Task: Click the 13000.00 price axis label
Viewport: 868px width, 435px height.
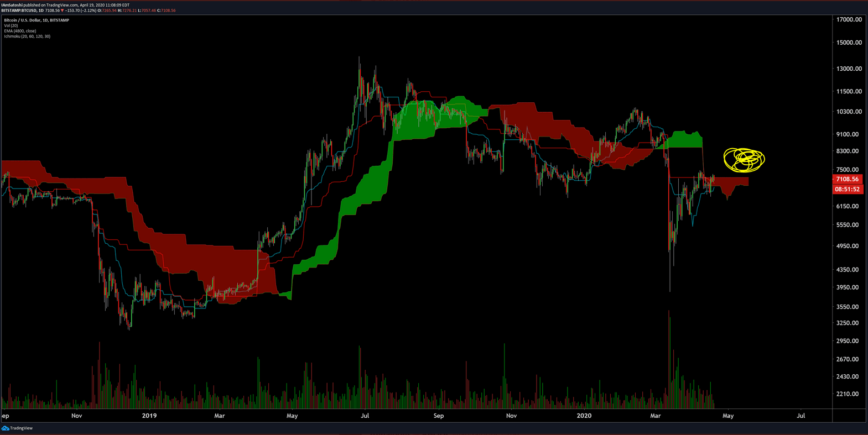Action: 849,69
